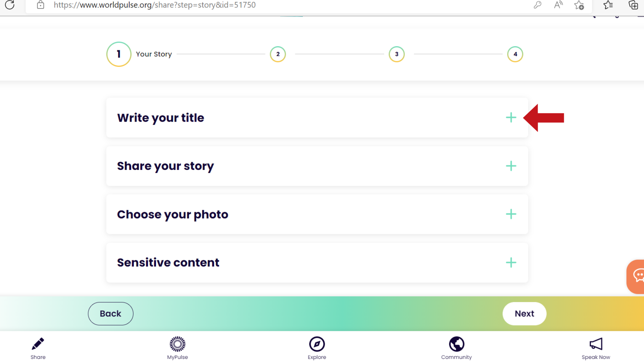The height and width of the screenshot is (362, 644).
Task: Select step 4 in progress stepper
Action: (515, 54)
